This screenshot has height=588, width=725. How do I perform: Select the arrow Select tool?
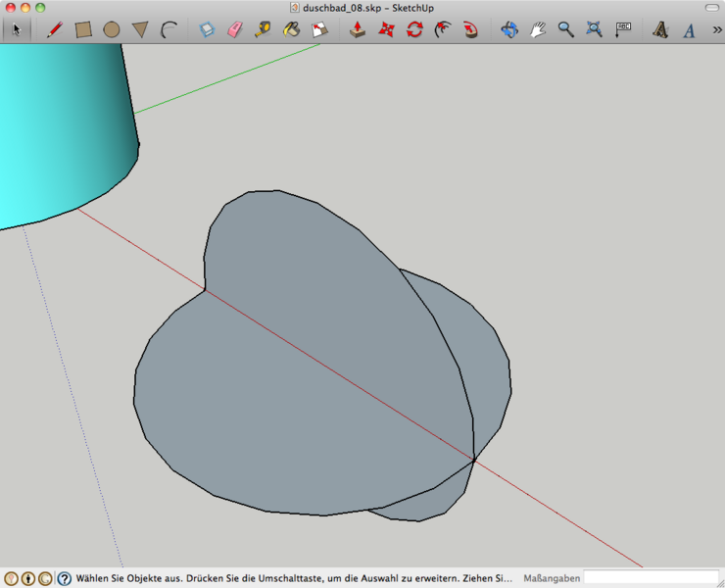click(x=16, y=29)
